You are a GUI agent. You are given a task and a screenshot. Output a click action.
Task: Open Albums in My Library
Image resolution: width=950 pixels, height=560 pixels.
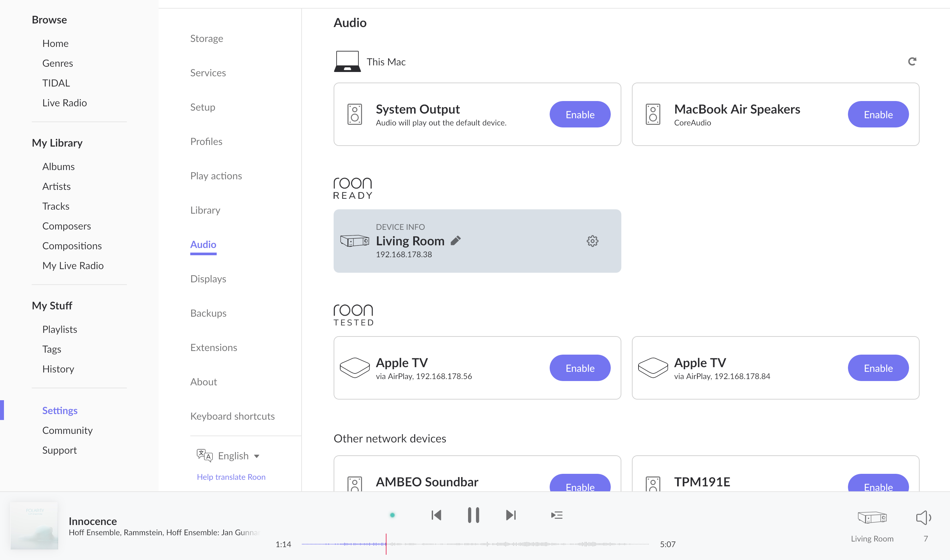(x=58, y=166)
